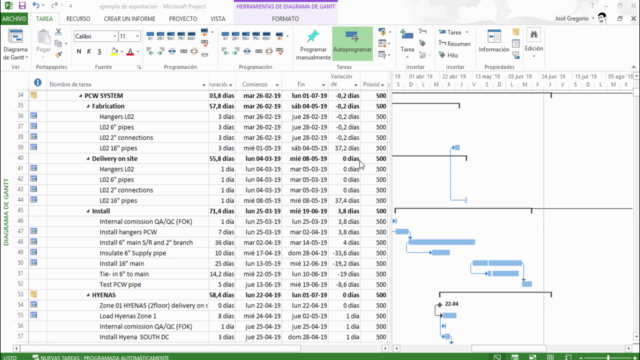Click the red font color button
The image size is (640, 360).
pos(130,51)
